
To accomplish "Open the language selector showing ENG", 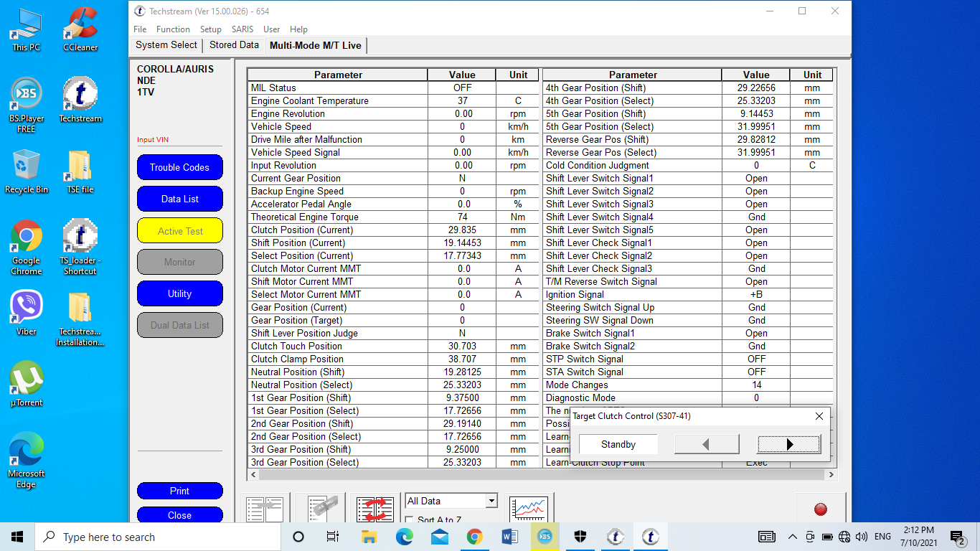I will pos(883,536).
